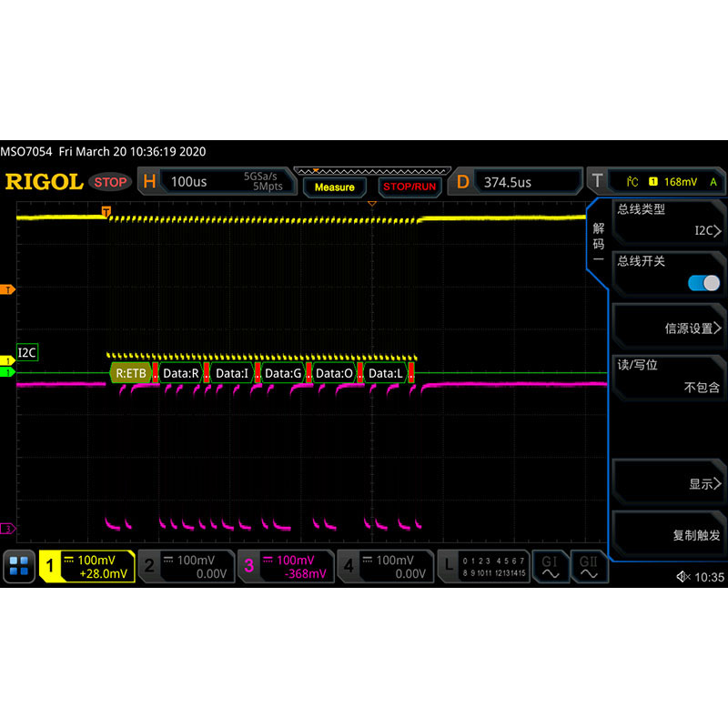Click the RIGOL logo

(x=44, y=181)
